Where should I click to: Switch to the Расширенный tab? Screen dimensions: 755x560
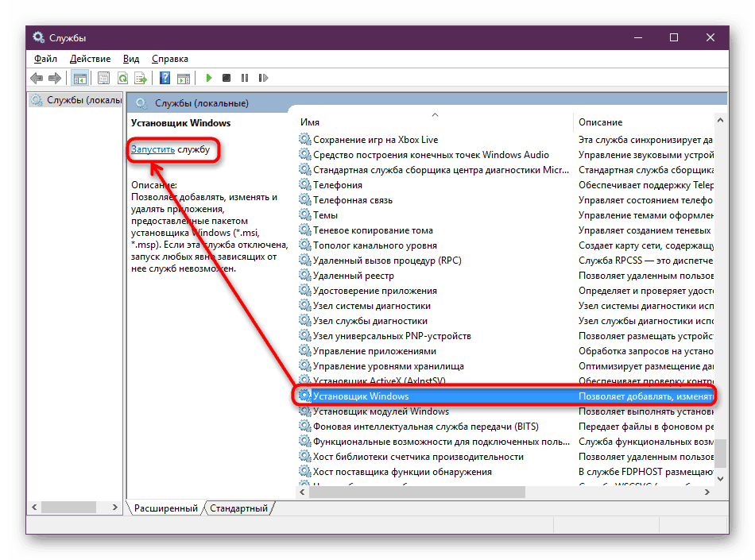[165, 508]
